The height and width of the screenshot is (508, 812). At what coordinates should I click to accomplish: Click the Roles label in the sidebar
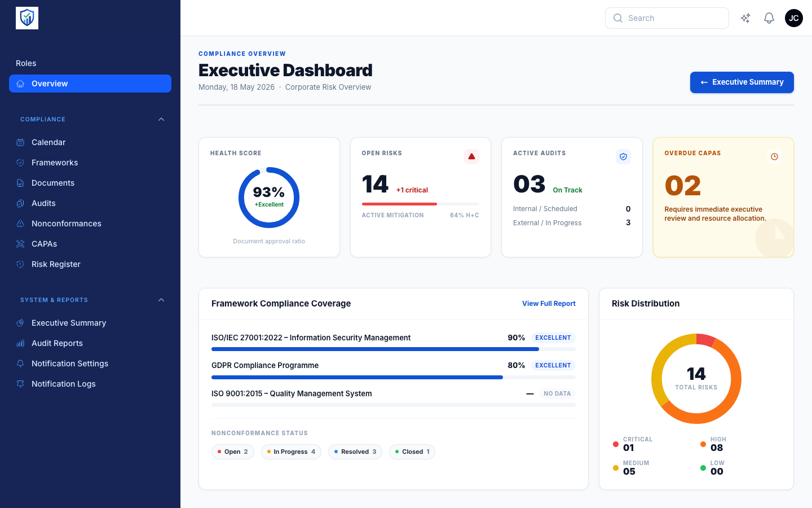pos(26,63)
